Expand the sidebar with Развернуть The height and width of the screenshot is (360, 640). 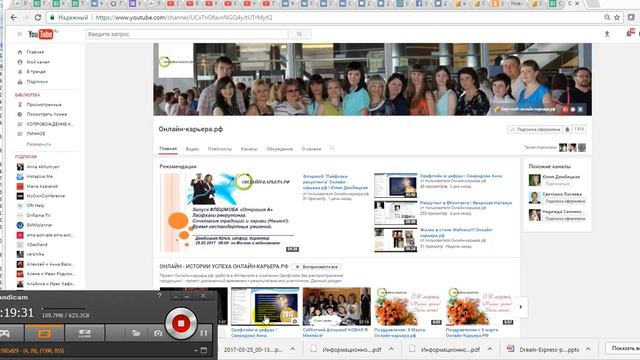(x=39, y=144)
